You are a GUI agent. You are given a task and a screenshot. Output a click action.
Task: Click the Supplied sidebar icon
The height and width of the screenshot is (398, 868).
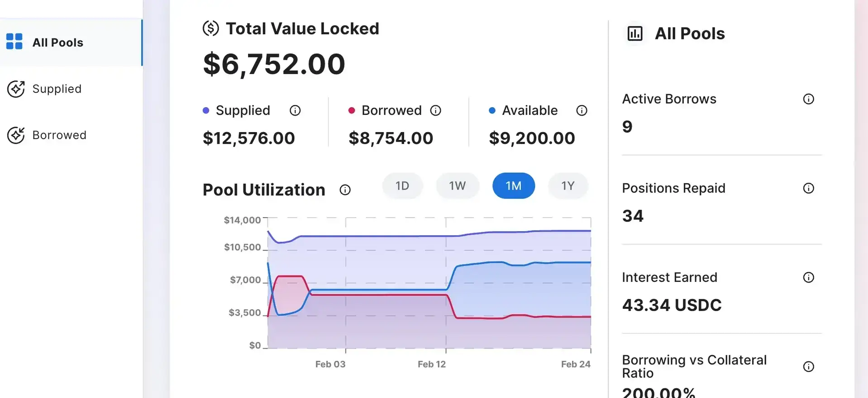pyautogui.click(x=16, y=89)
